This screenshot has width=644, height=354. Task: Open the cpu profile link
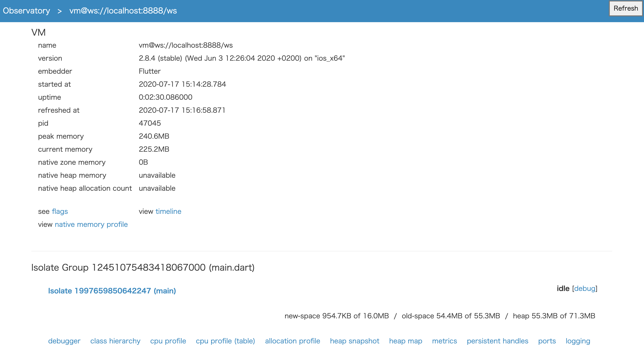[168, 341]
